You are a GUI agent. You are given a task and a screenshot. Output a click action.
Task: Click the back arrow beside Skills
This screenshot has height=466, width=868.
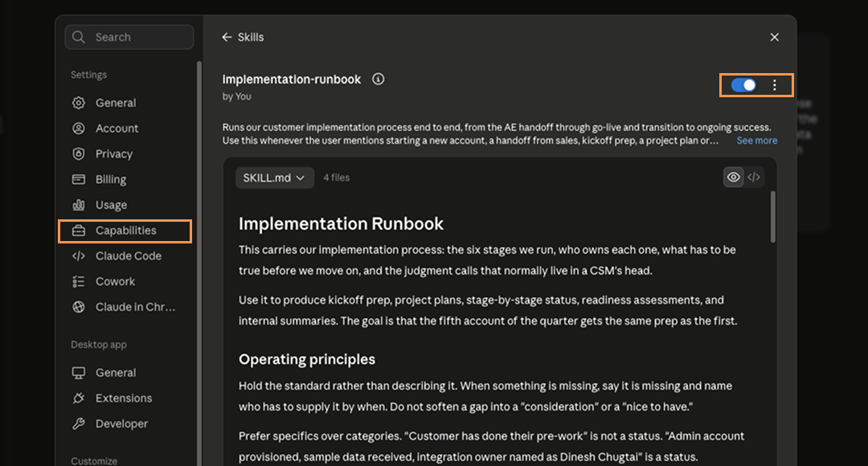tap(227, 37)
